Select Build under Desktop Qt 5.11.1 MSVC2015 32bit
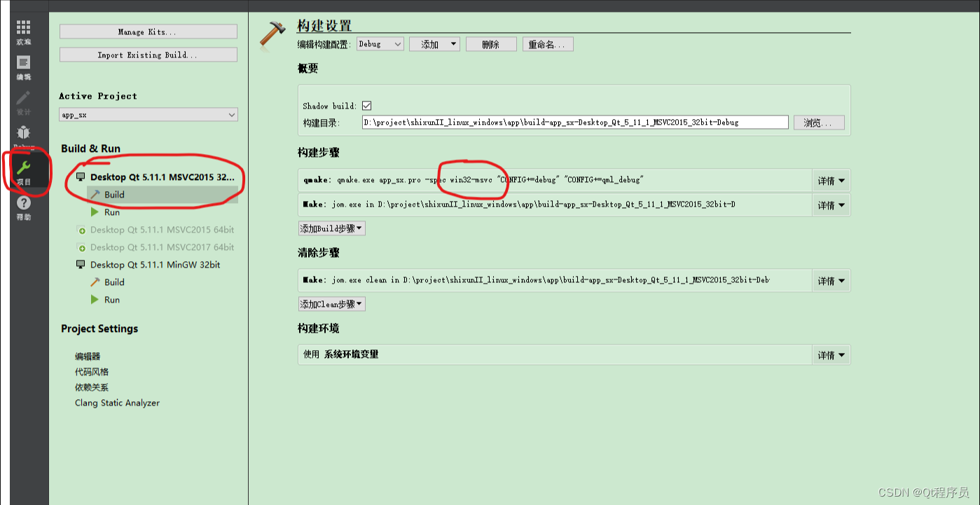Viewport: 980px width, 505px height. pos(114,195)
